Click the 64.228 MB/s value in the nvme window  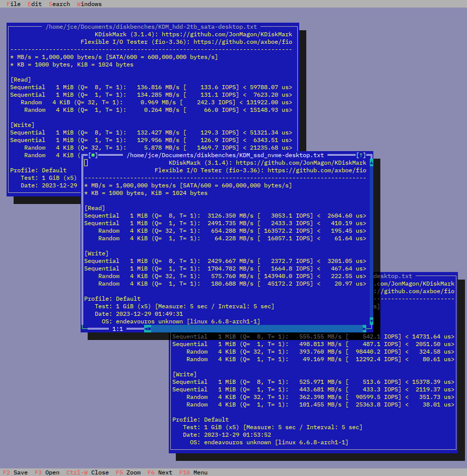point(234,238)
